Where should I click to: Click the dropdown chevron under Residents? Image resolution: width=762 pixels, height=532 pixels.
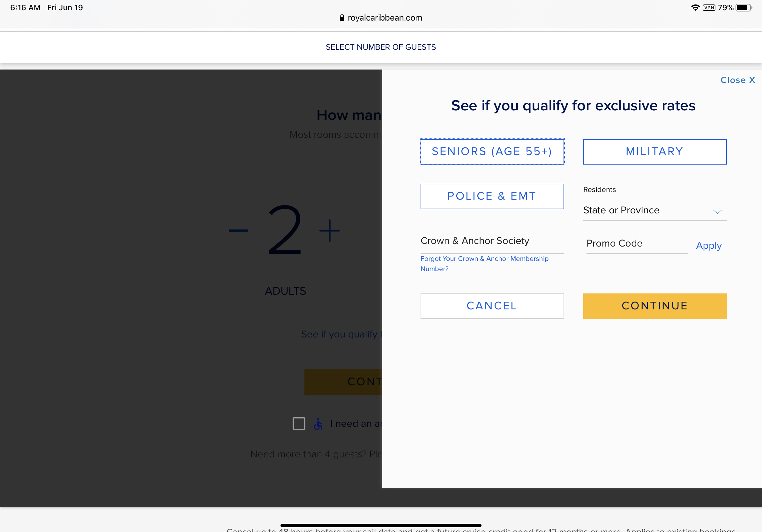click(x=717, y=211)
